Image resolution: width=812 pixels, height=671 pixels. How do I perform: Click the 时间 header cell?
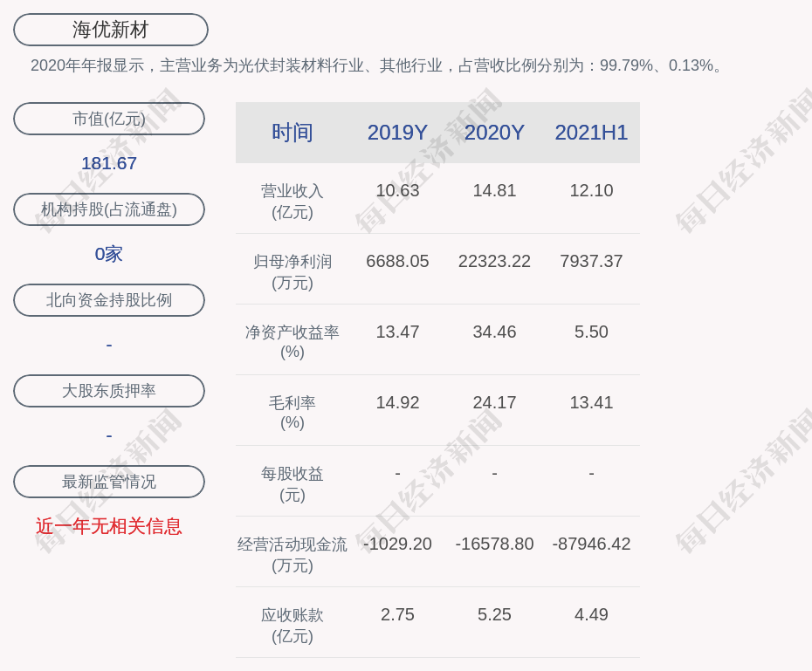click(x=292, y=133)
